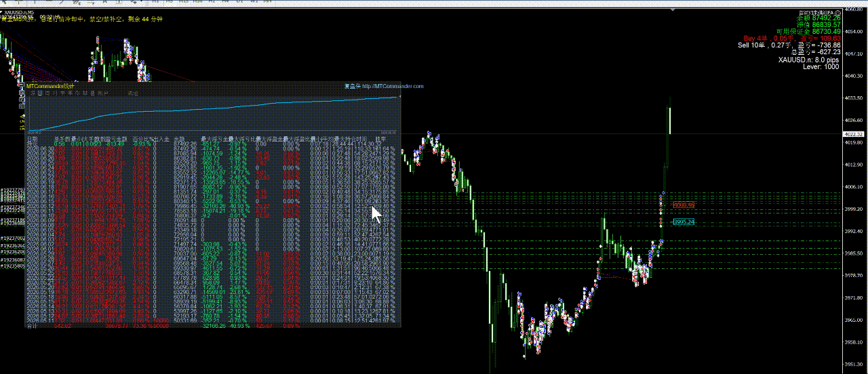Click the current price tag 4022.32
The width and height of the screenshot is (868, 374).
853,134
